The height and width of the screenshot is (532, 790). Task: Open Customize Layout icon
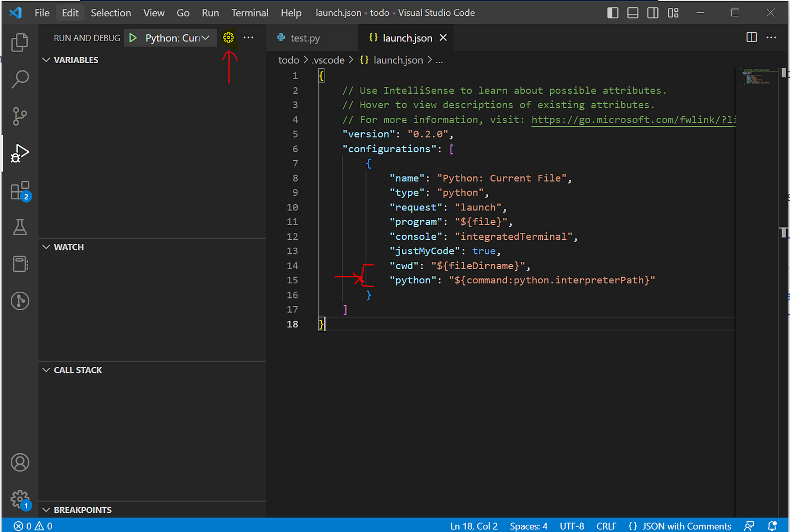(673, 12)
